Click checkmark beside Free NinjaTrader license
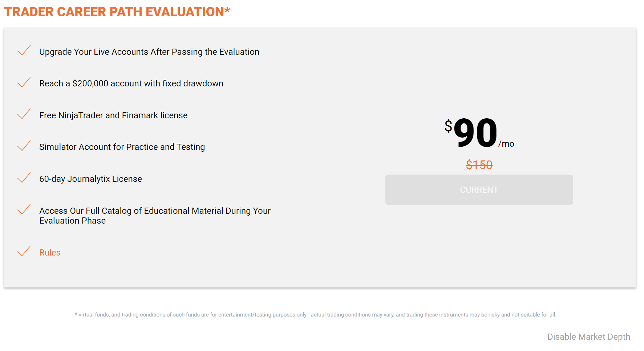This screenshot has width=644, height=351. [x=24, y=114]
